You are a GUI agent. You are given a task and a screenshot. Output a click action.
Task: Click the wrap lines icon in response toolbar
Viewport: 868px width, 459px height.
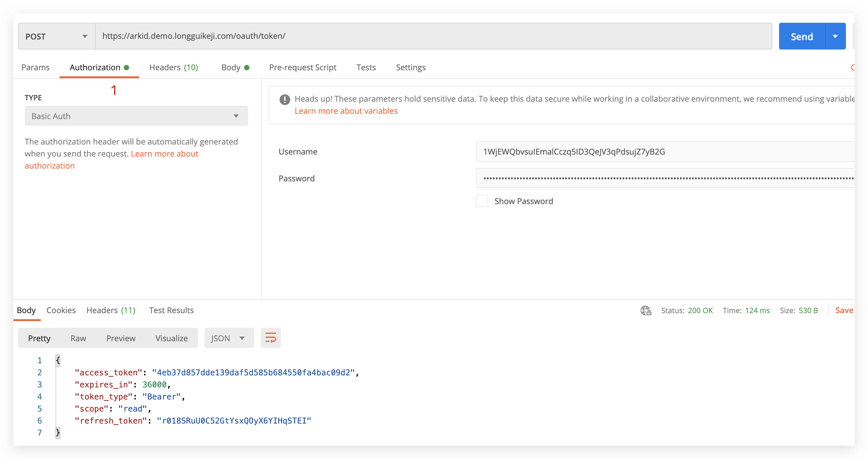point(270,338)
